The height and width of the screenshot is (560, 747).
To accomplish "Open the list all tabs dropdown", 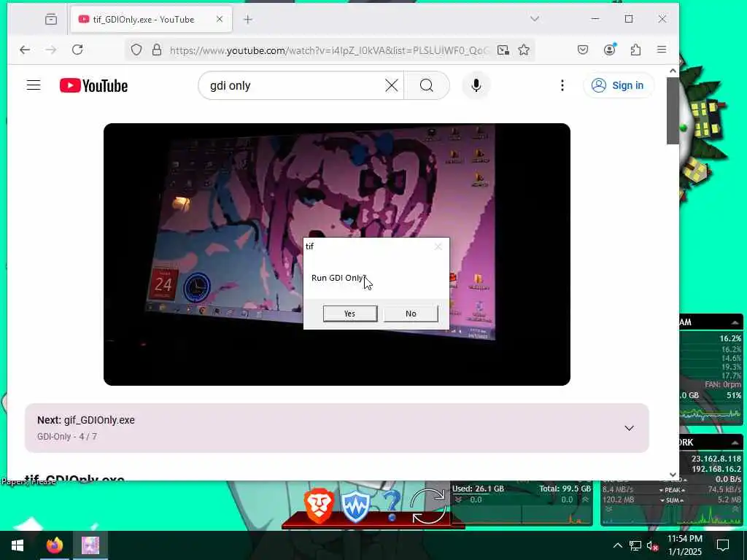I will (535, 19).
